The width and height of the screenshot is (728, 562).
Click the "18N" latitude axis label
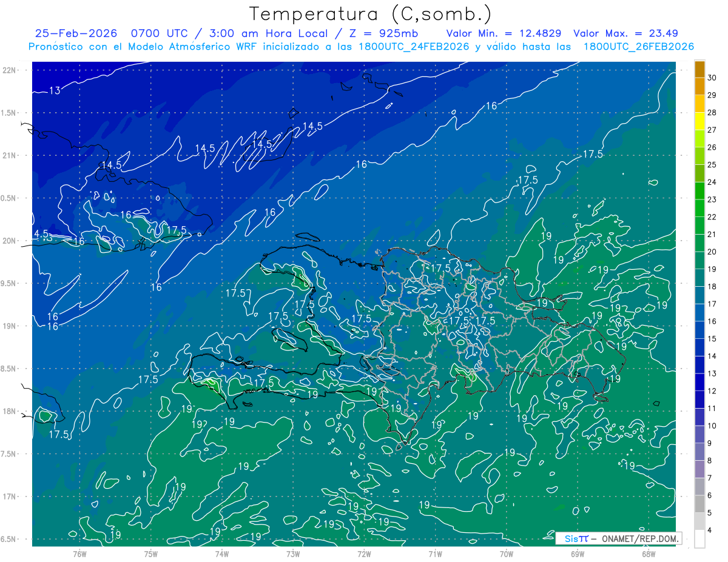click(10, 411)
